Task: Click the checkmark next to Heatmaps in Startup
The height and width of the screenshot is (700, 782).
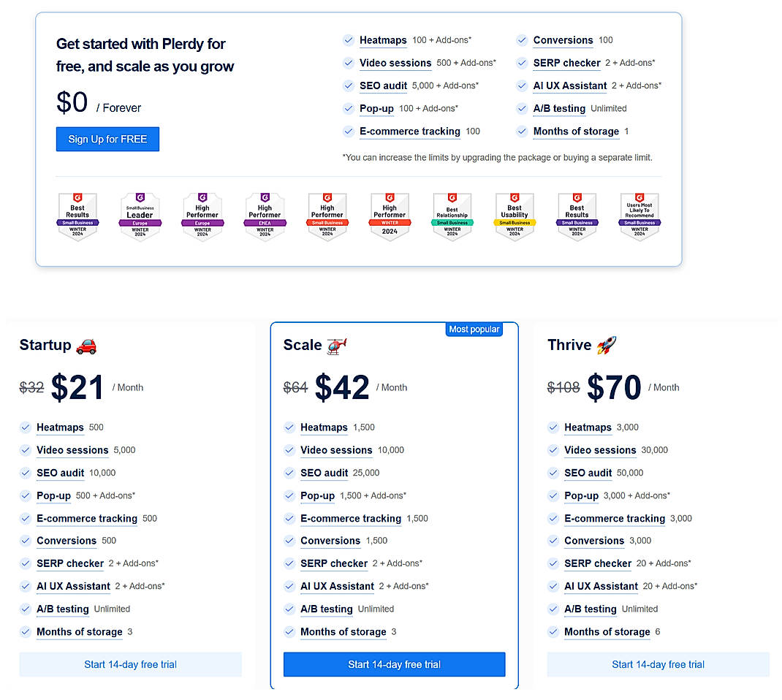Action: pos(25,427)
